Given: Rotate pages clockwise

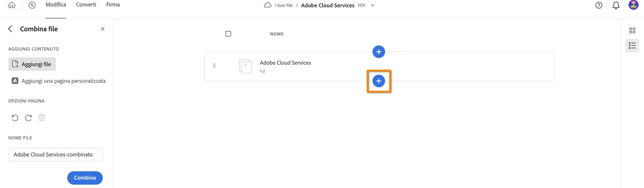Looking at the screenshot, I should click(x=29, y=118).
